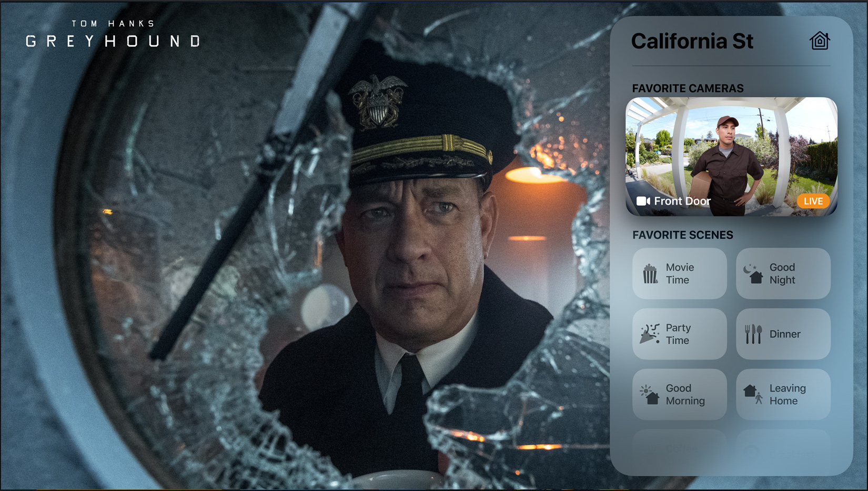Click the party popper icon on Party Time
Viewport: 868px width, 491px height.
[x=650, y=334]
